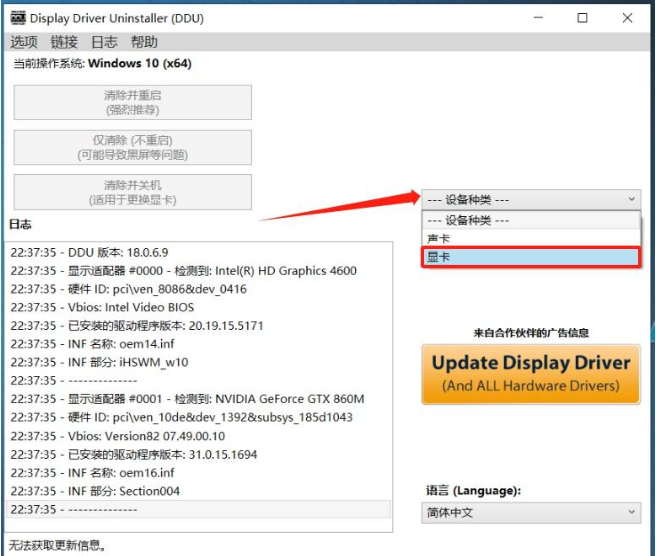Minimize the DDU window
The height and width of the screenshot is (556, 656).
pos(538,18)
